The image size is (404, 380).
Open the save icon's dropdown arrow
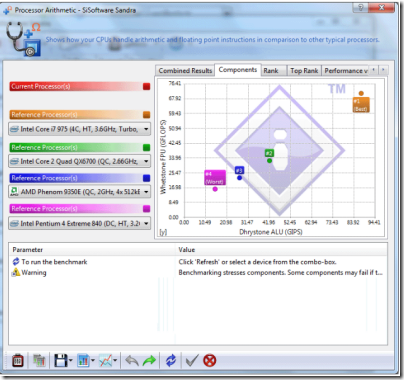click(x=70, y=361)
